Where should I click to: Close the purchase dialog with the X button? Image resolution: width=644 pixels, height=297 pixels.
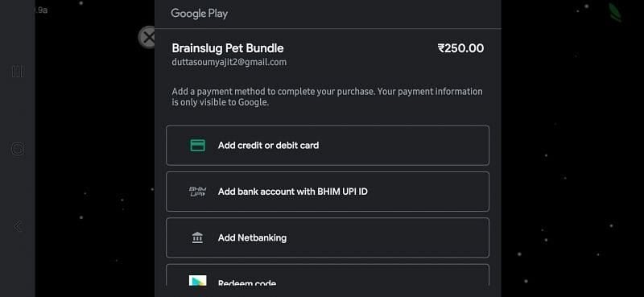[147, 37]
